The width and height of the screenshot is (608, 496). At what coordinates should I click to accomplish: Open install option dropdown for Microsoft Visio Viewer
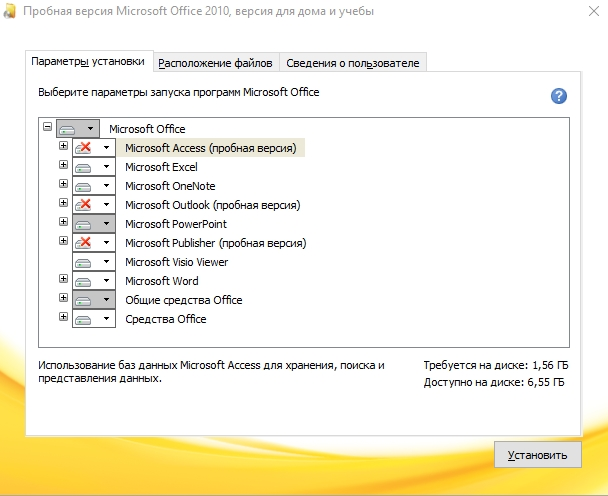[x=94, y=261]
